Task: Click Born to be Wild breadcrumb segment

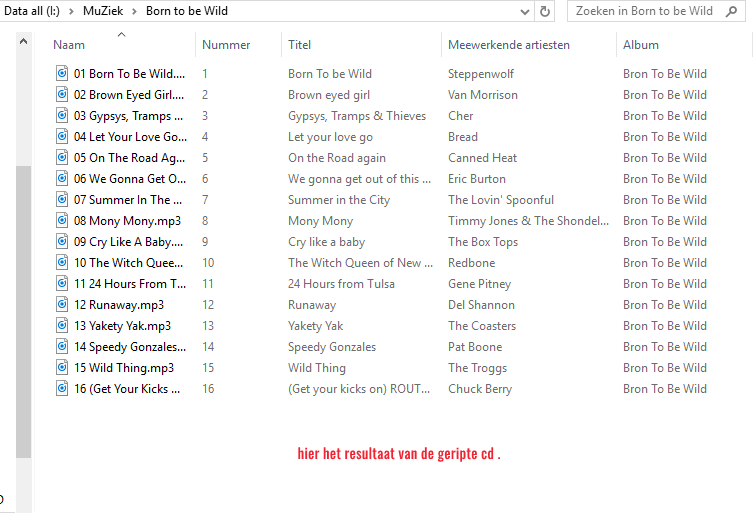Action: (x=187, y=11)
